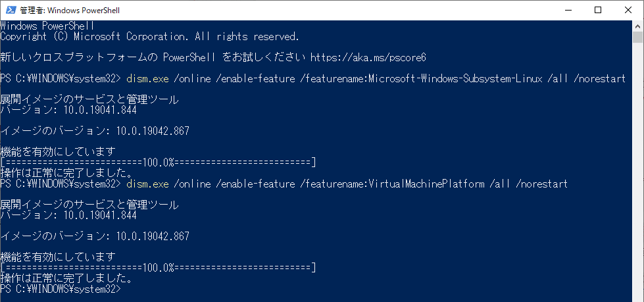Click the VirtualMachinePlatform feature name text
Image resolution: width=644 pixels, height=302 pixels.
(x=424, y=184)
